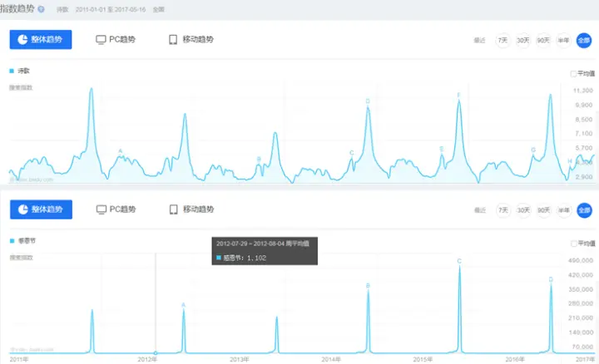599x364 pixels.
Task: Open marker H on the 诗歌 chart
Action: pyautogui.click(x=570, y=161)
